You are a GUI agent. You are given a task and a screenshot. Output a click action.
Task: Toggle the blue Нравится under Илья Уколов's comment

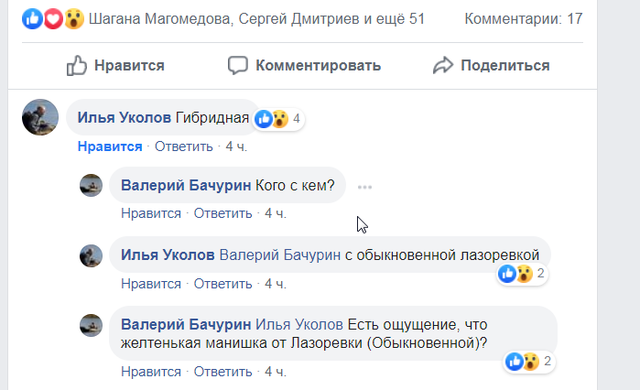click(x=110, y=146)
